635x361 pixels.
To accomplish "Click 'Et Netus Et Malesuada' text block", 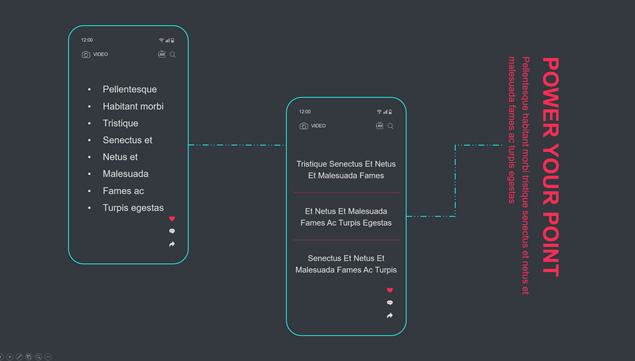I will [346, 217].
